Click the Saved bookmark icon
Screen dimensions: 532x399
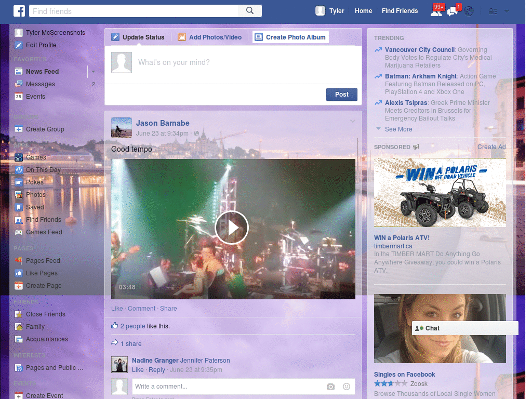tap(19, 207)
